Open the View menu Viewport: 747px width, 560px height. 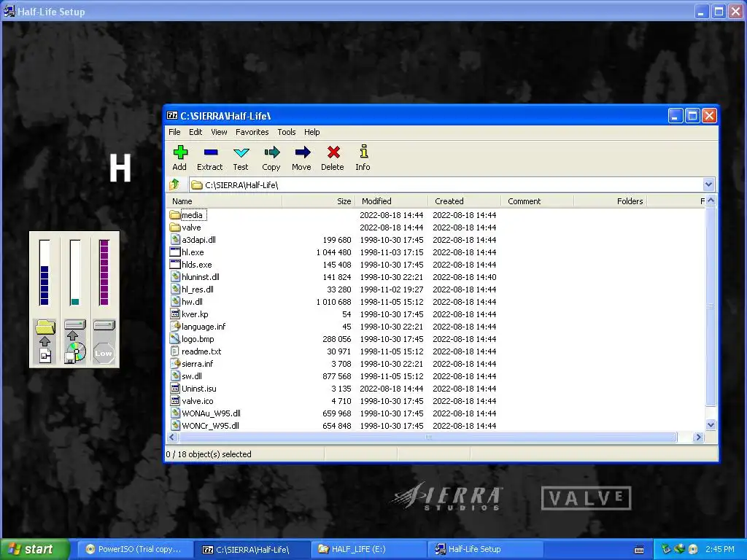click(219, 132)
